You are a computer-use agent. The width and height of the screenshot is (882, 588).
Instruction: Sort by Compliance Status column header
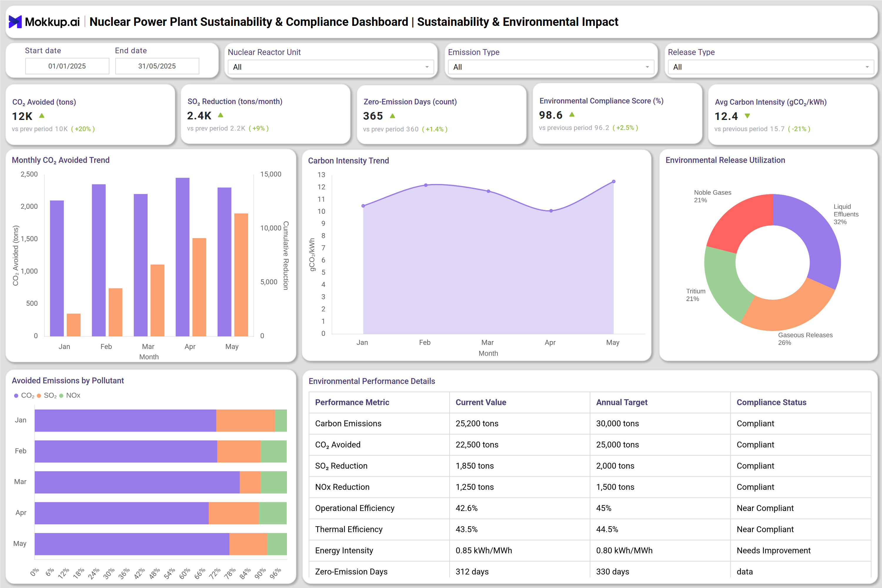[x=771, y=402]
